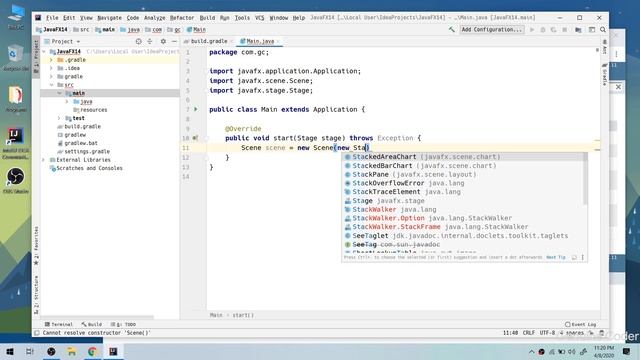
Task: Click the completion list scrollbar
Action: (x=585, y=179)
